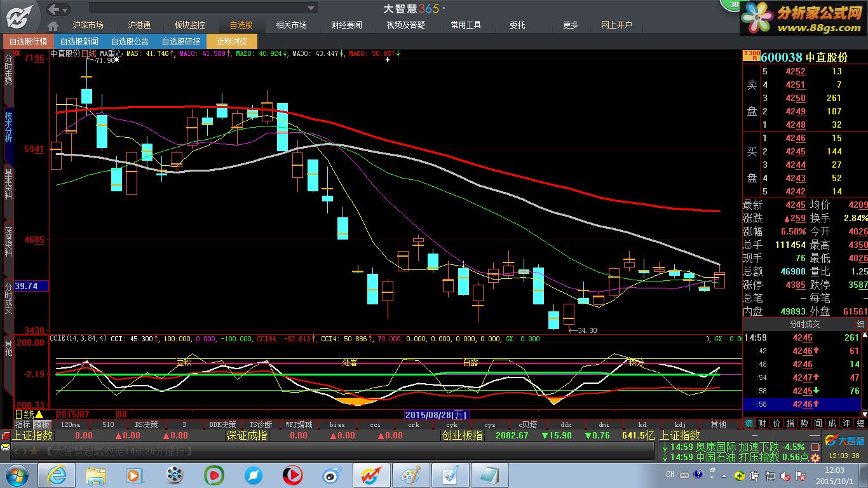Open the 沪深市场 menu
The height and width of the screenshot is (488, 868).
pos(88,25)
